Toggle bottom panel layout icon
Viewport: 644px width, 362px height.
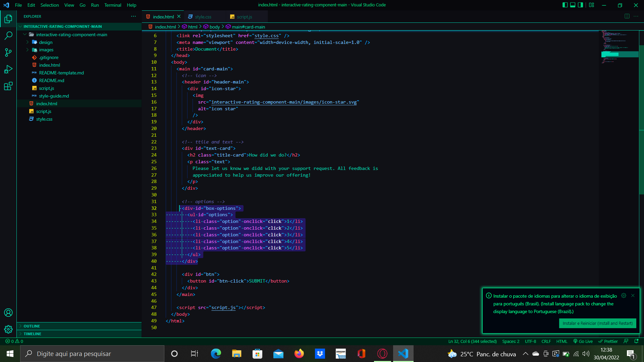tap(573, 5)
